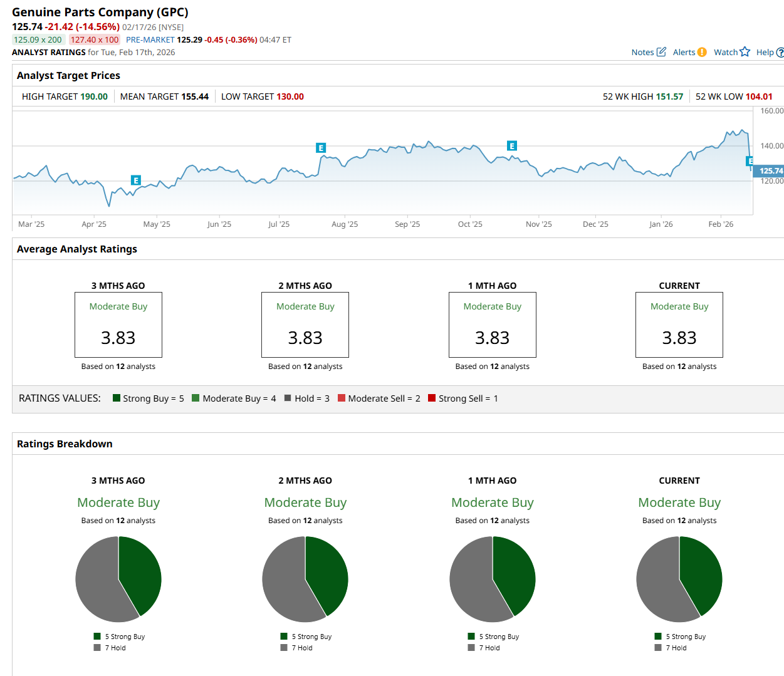Click the earnings marker near Aug '25

tap(321, 148)
